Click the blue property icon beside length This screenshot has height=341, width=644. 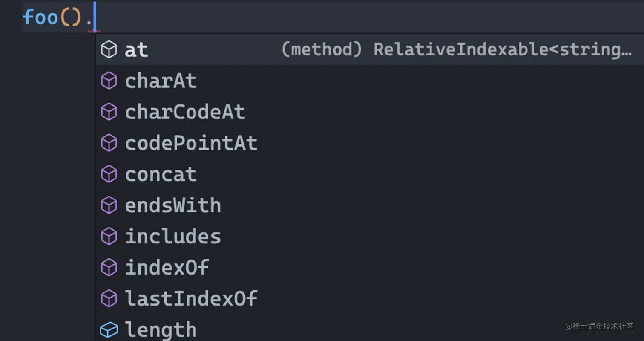109,329
